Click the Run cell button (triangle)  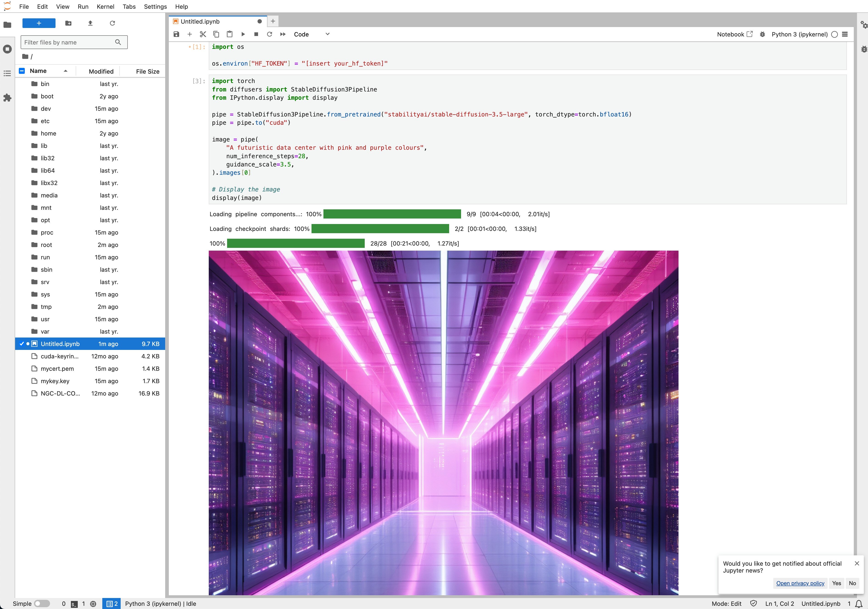click(243, 34)
